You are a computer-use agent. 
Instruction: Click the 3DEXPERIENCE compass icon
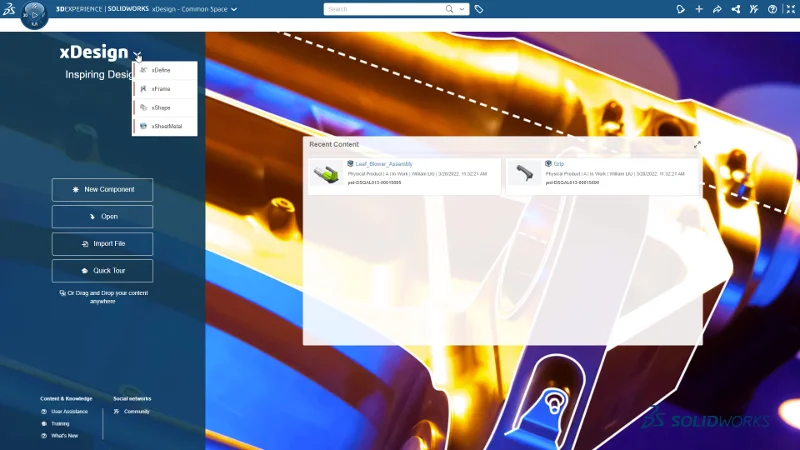(34, 17)
